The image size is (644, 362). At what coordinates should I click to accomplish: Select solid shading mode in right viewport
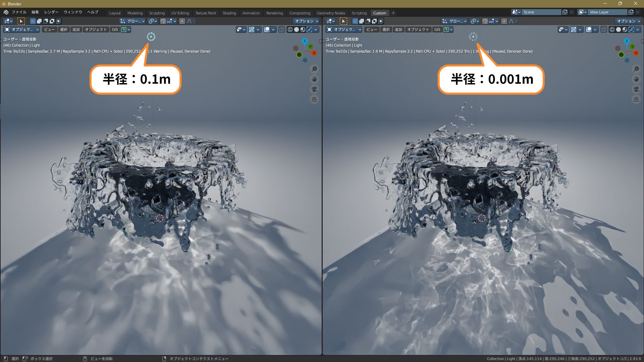point(619,29)
